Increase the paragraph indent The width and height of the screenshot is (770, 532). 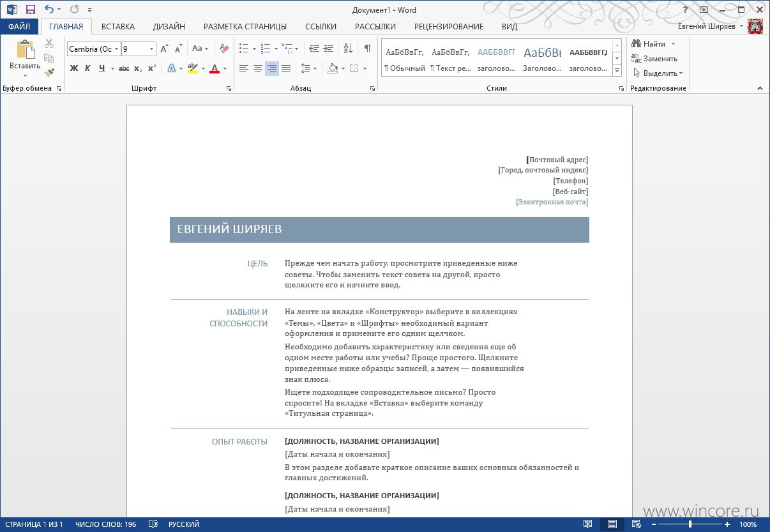[328, 49]
